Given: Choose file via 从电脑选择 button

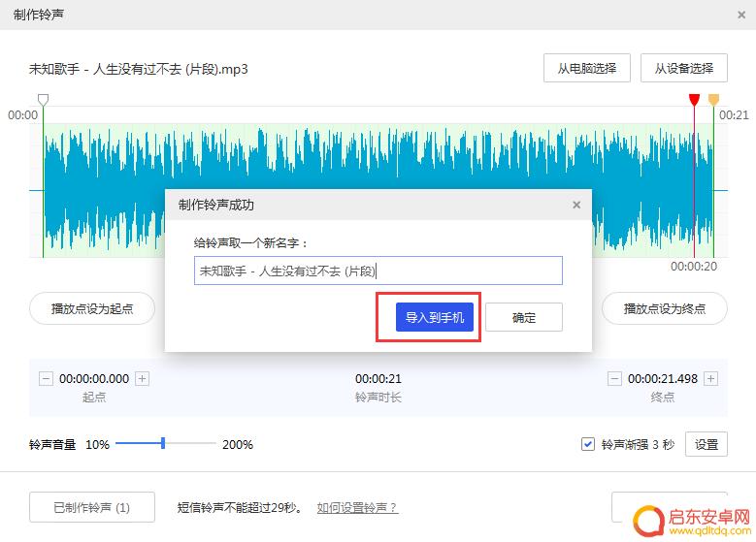Looking at the screenshot, I should click(587, 68).
